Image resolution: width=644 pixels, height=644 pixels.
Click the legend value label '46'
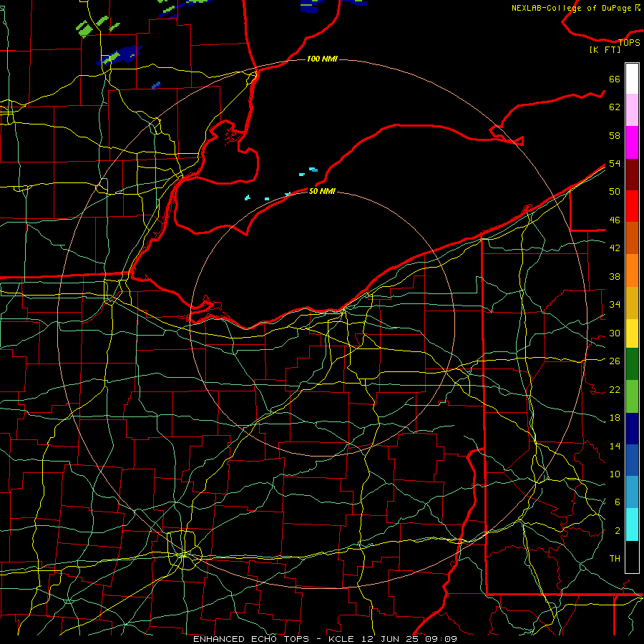[615, 220]
